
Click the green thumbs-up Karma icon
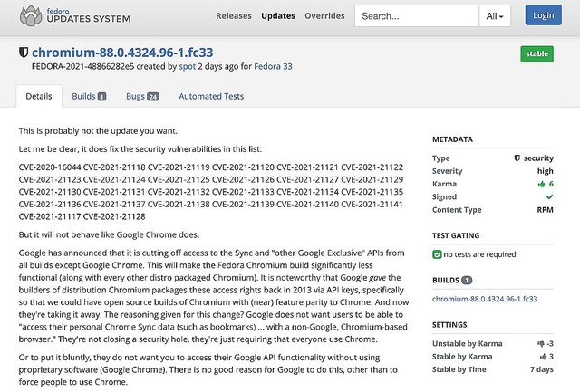point(539,184)
